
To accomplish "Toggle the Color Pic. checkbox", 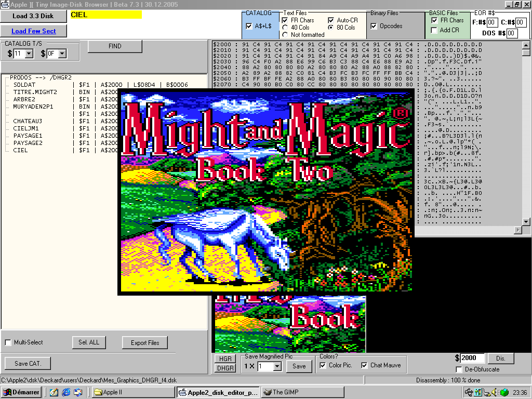I will (323, 365).
